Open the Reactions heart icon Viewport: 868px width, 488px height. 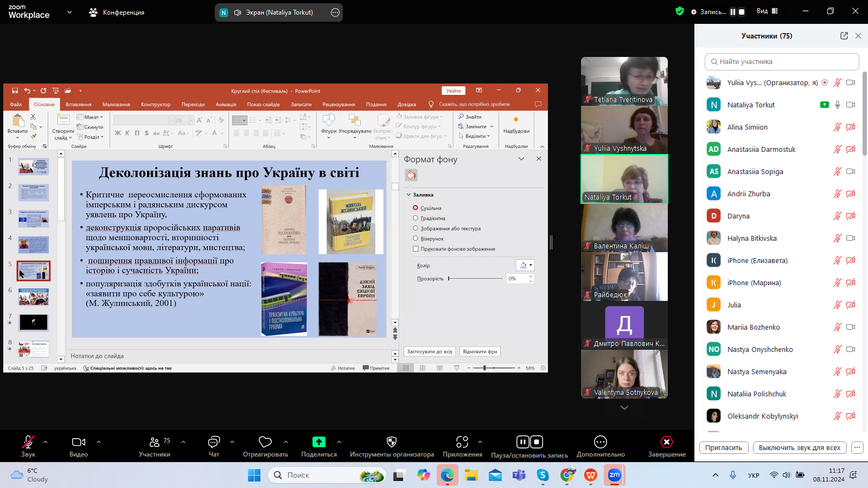pyautogui.click(x=265, y=442)
